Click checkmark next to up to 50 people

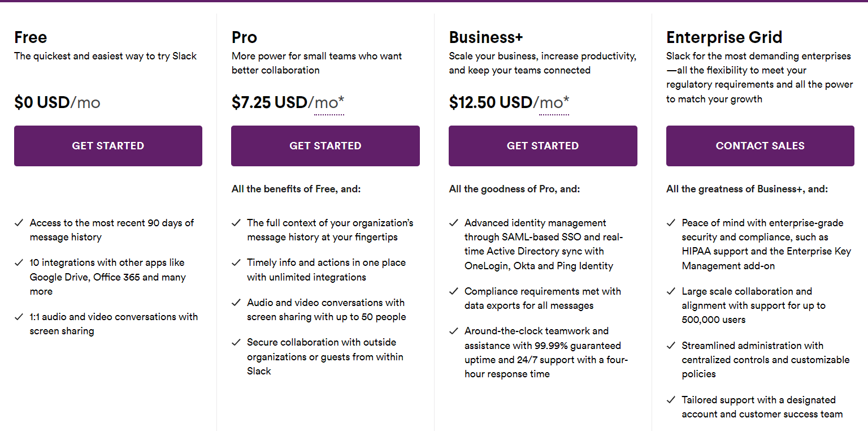[x=236, y=303]
